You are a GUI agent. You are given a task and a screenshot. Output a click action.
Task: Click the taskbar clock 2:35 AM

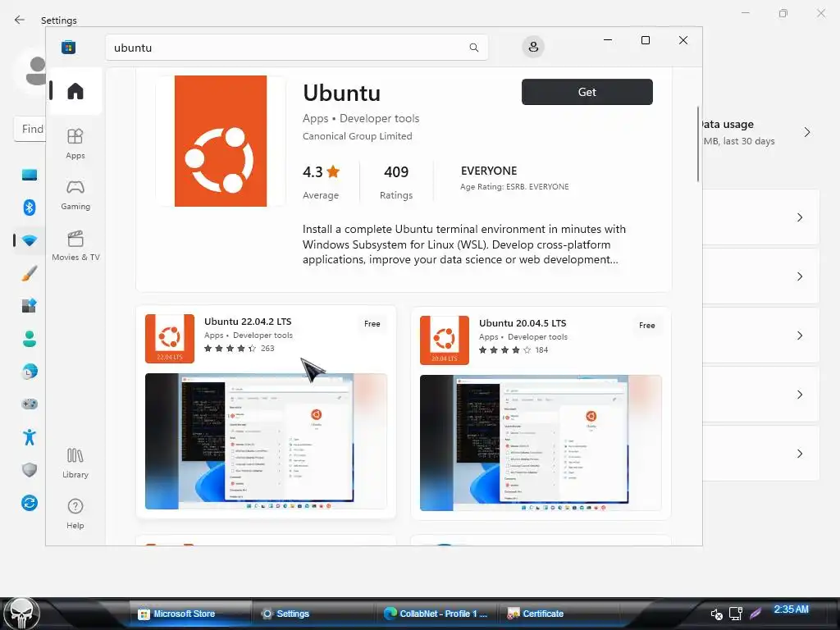click(791, 609)
